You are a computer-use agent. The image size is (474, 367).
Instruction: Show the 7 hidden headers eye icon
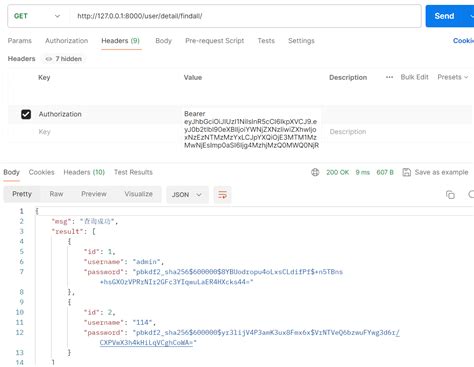[49, 59]
